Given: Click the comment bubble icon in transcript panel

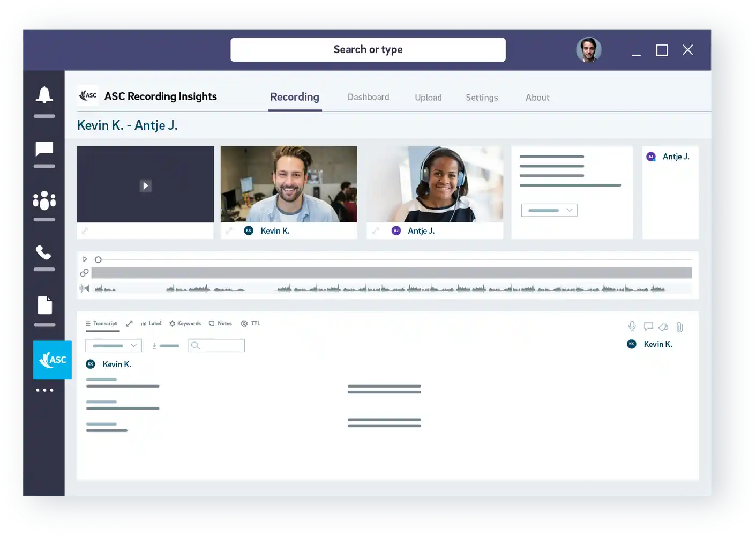Looking at the screenshot, I should (648, 326).
